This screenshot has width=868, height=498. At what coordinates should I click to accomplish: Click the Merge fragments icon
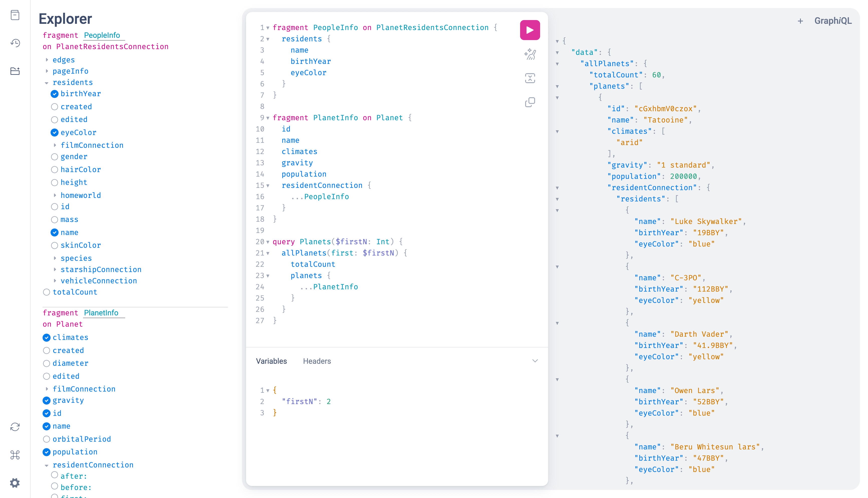coord(530,78)
